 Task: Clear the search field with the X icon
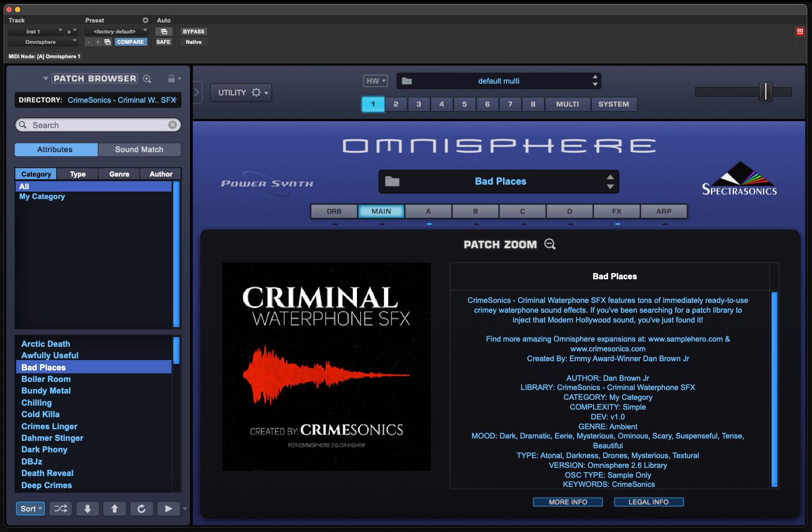tap(172, 125)
